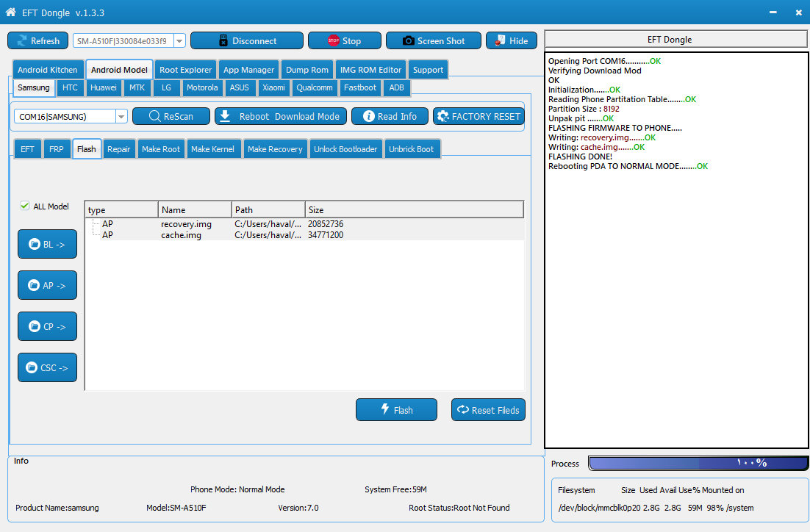Open the FRP sub-tab
The width and height of the screenshot is (810, 532).
(57, 149)
